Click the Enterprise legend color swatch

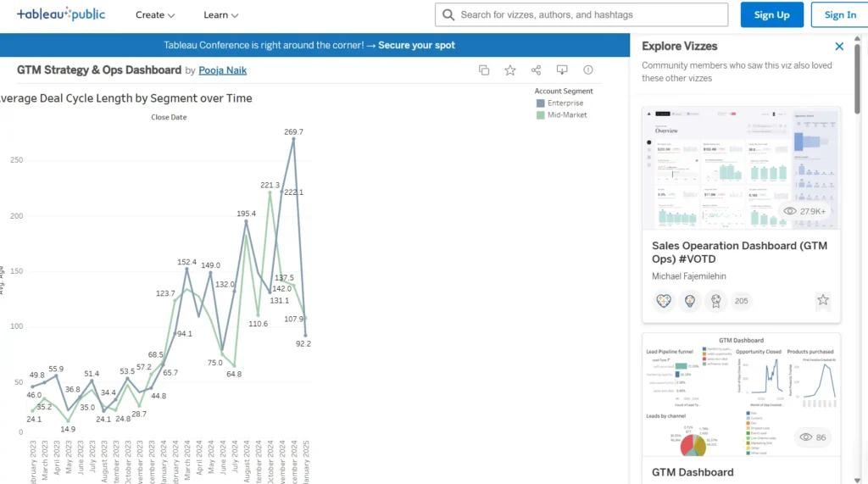coord(540,103)
